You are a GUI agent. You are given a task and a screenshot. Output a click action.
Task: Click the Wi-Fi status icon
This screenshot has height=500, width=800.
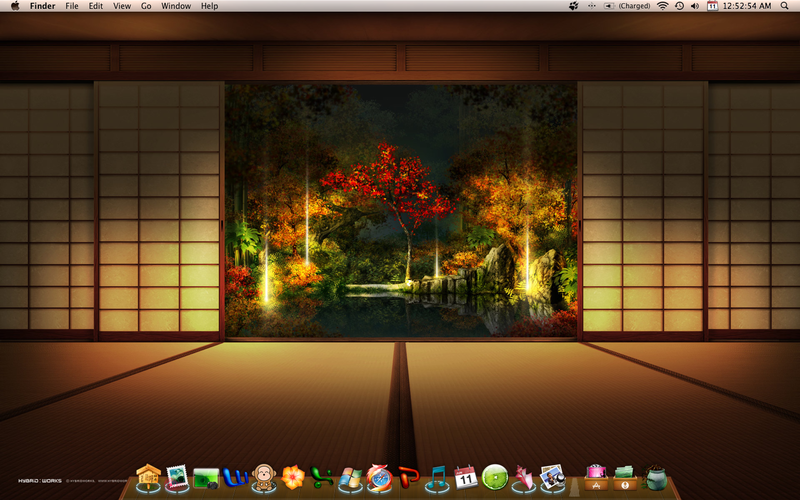tap(662, 6)
